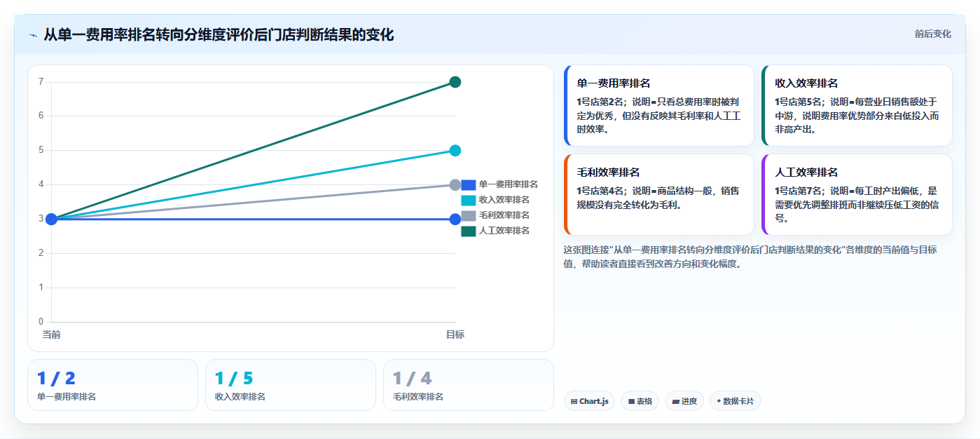
Task: Toggle 收入效率排名 legend color box
Action: (469, 200)
